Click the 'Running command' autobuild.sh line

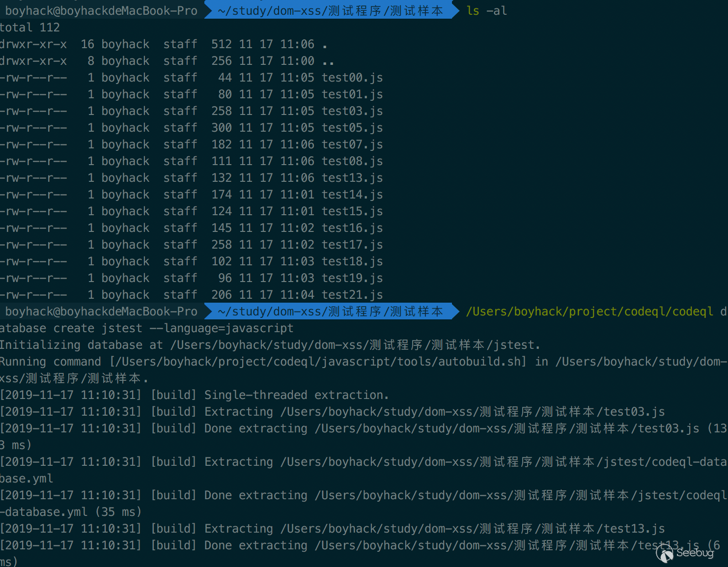click(364, 370)
